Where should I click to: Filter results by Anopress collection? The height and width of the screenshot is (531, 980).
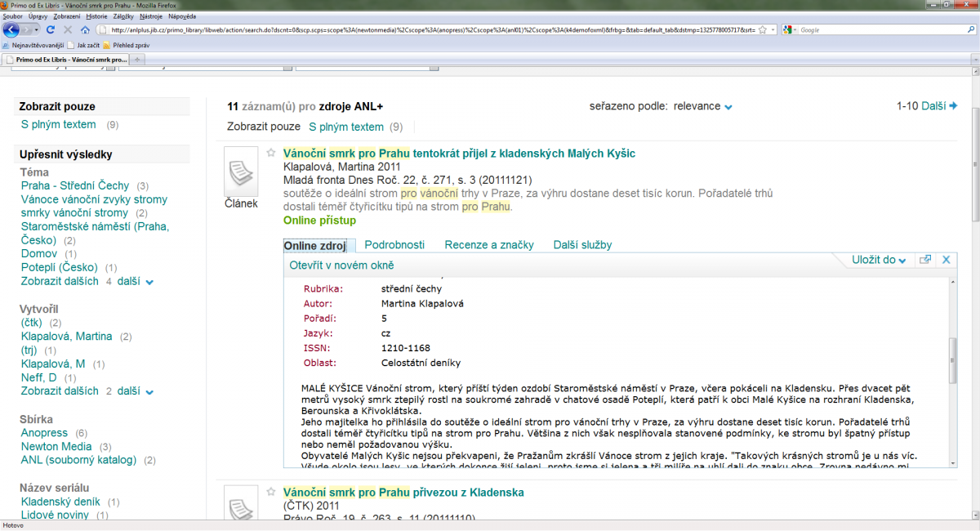[x=44, y=433]
